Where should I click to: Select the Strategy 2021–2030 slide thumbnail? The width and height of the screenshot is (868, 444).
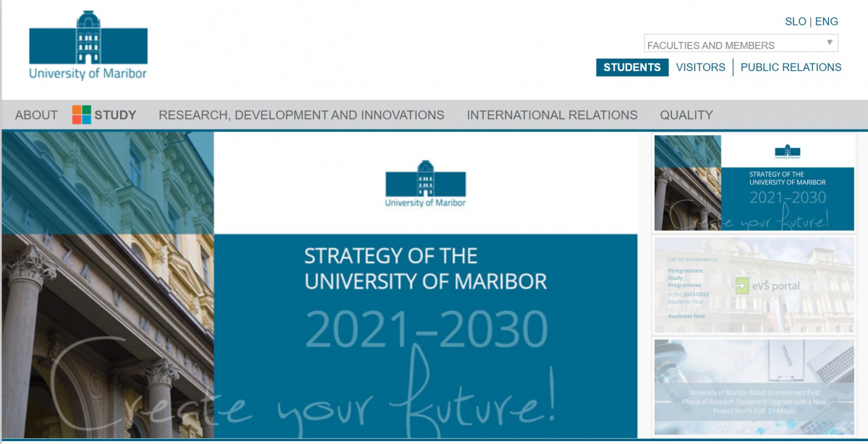coord(754,183)
